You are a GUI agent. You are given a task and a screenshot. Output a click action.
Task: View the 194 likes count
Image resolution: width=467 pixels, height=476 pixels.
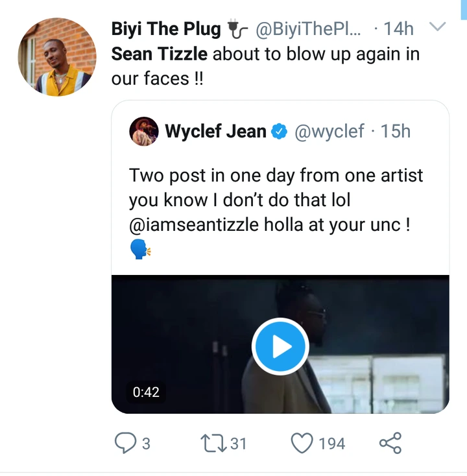(331, 444)
